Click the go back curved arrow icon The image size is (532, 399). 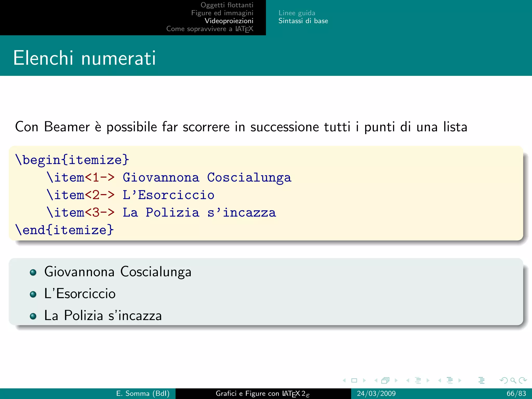click(503, 381)
